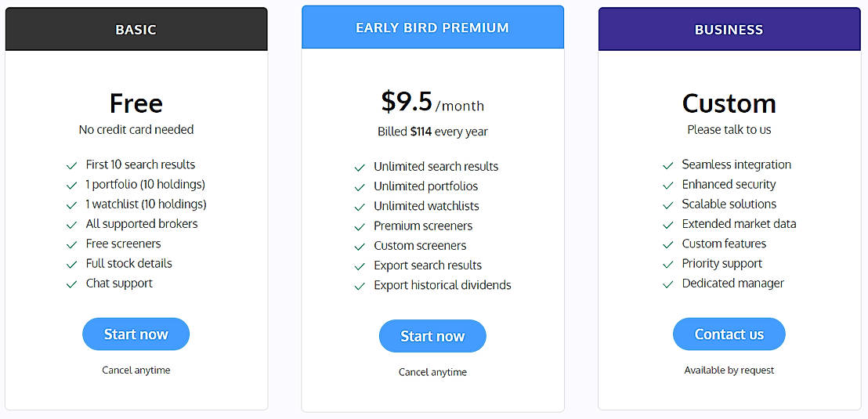Click the Priority support feature text
Viewport: 868px width, 419px height.
(722, 264)
